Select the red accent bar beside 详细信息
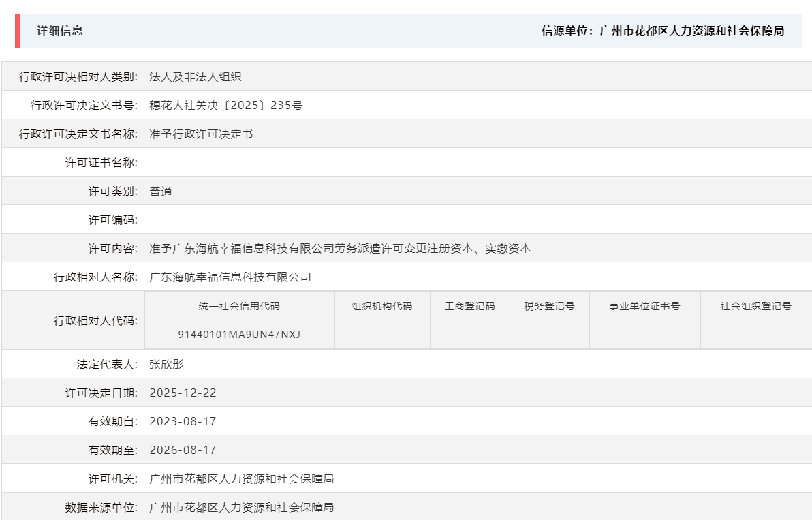812x520 pixels. [17, 31]
